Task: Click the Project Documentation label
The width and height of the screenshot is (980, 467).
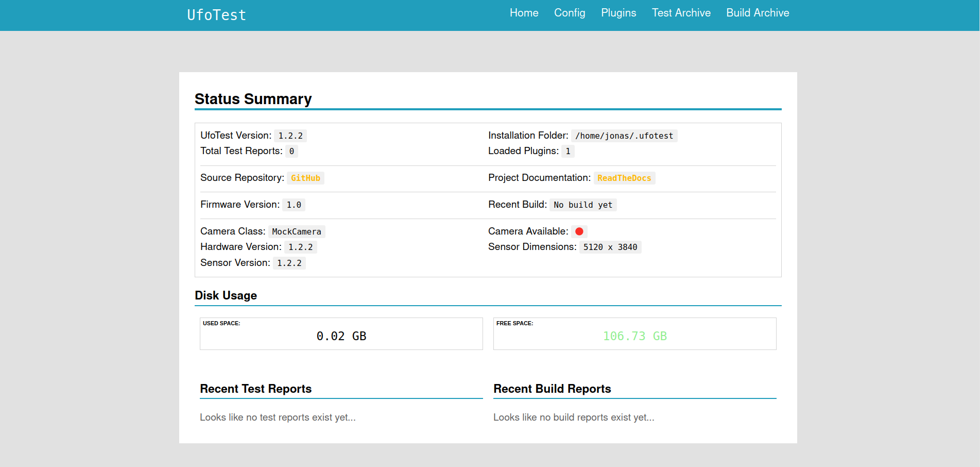Action: (539, 178)
